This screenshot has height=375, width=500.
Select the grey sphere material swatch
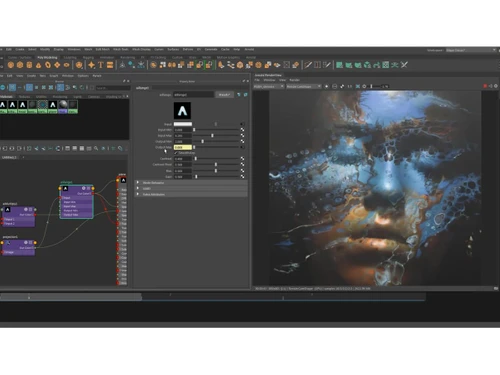click(x=63, y=107)
